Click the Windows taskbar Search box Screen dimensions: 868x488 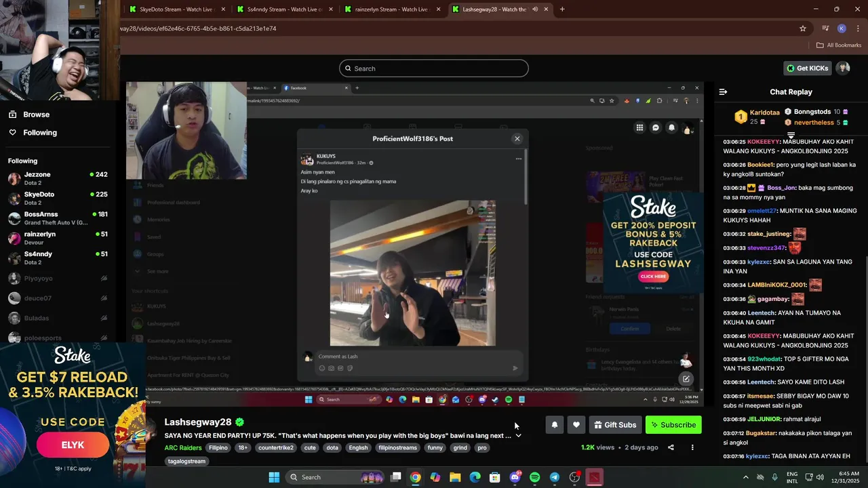tap(335, 477)
